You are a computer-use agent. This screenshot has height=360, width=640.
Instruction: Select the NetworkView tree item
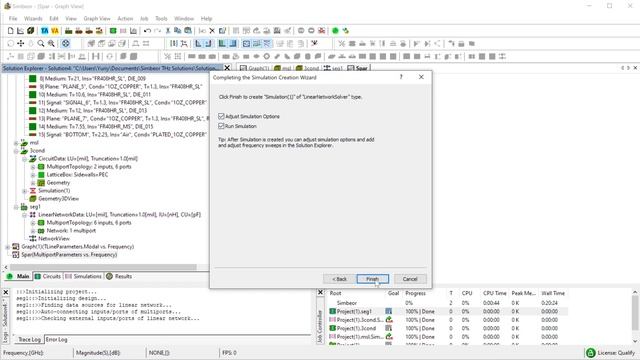click(x=54, y=238)
